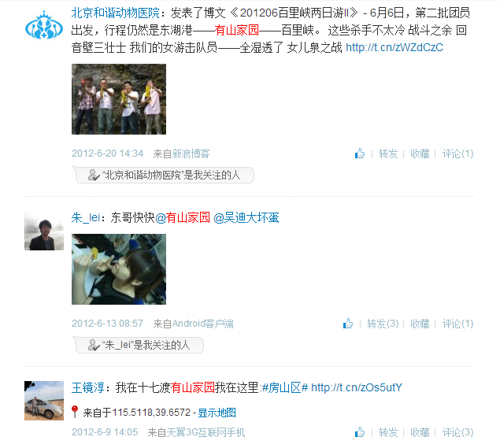
Task: Like the 北京和谐动物医院 post with thumbs-up
Action: coord(360,154)
